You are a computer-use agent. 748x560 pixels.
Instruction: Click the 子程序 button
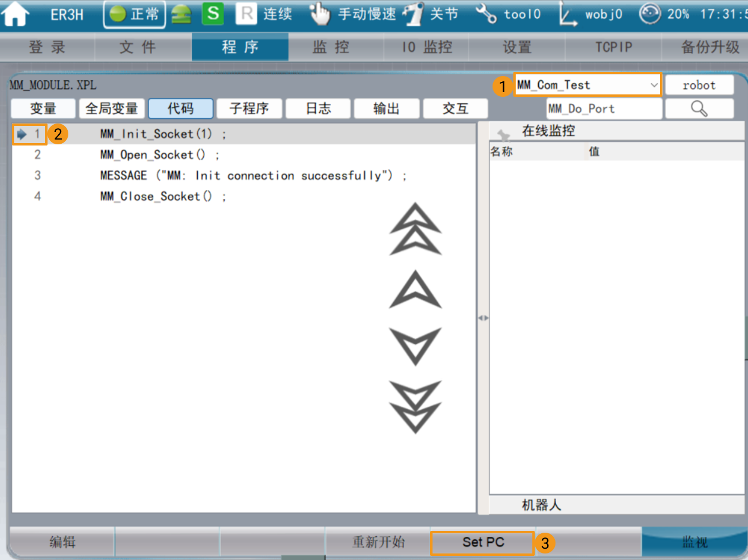pos(249,109)
